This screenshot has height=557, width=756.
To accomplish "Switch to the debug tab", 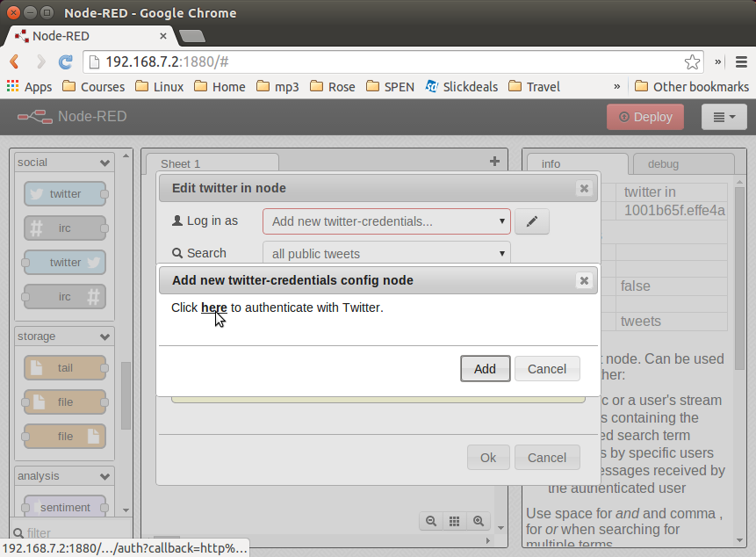I will click(663, 163).
